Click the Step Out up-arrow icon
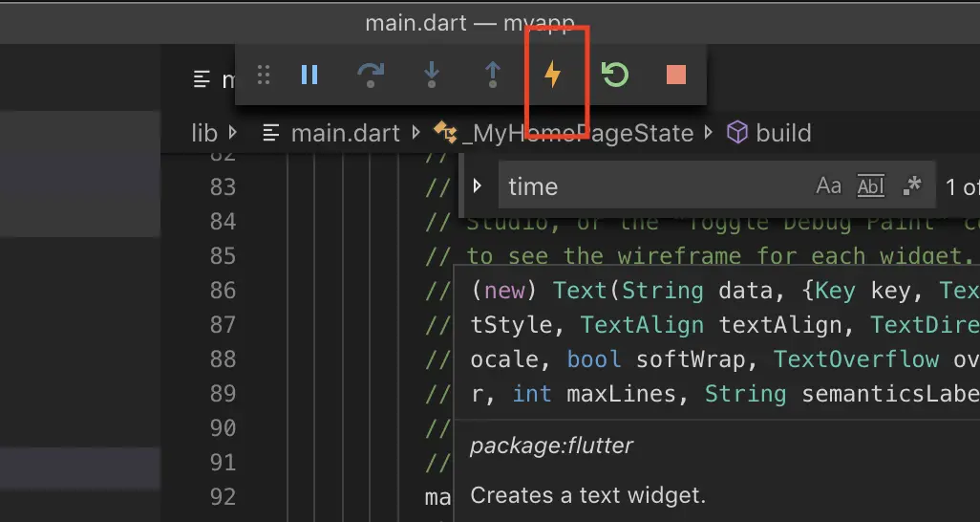The width and height of the screenshot is (980, 522). click(493, 76)
